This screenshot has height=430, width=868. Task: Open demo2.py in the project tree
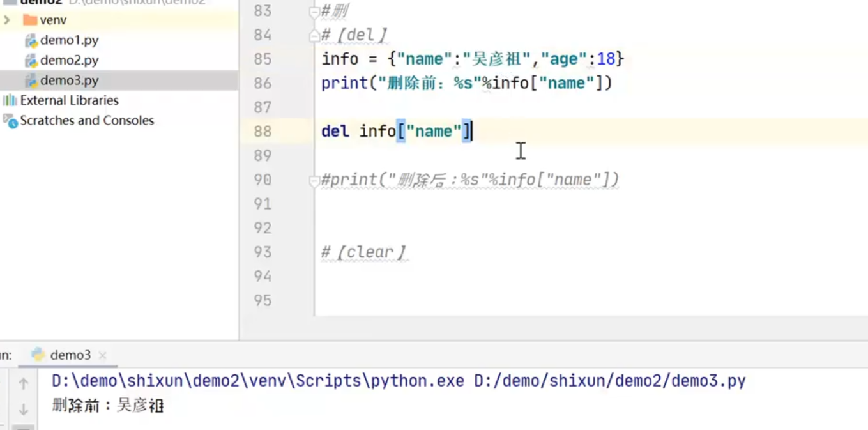click(69, 60)
